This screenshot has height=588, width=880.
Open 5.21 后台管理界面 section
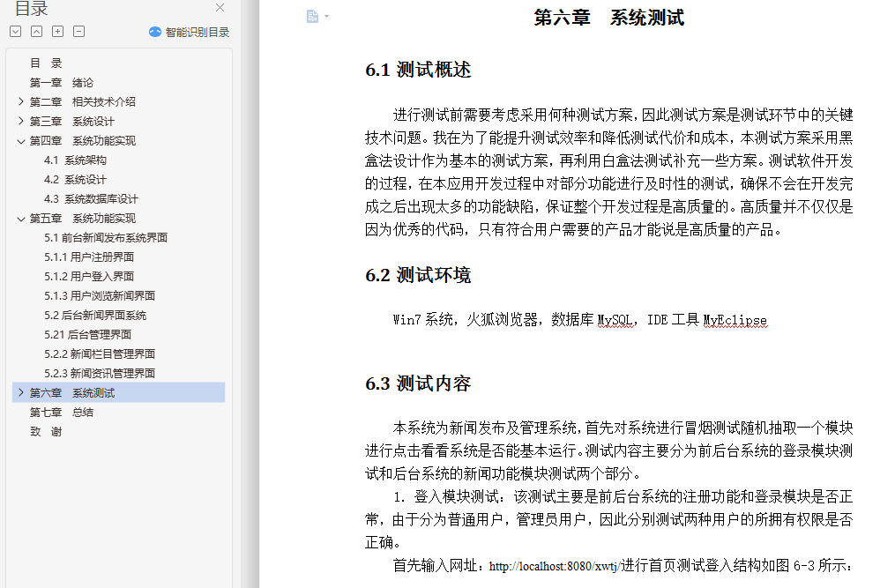87,335
